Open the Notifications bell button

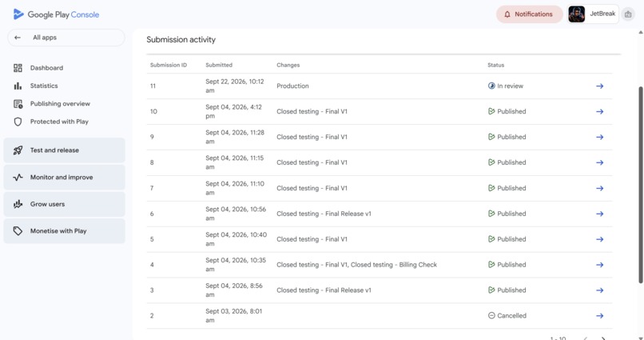pyautogui.click(x=529, y=14)
